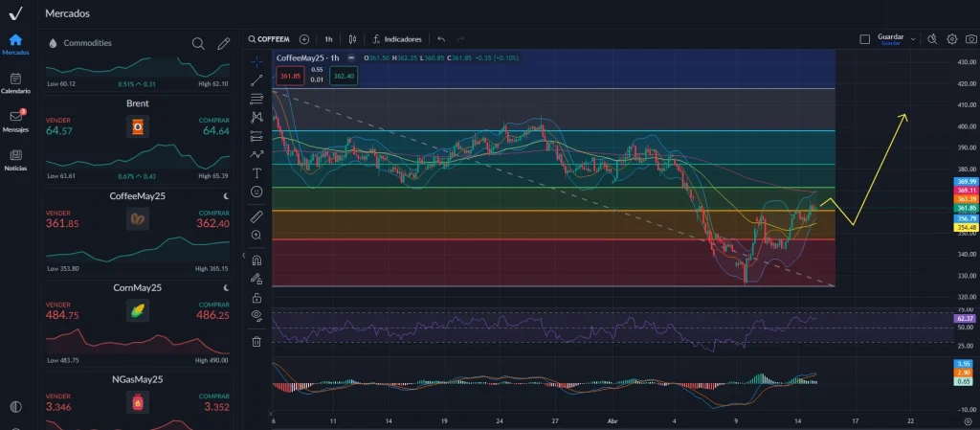Screen dimensions: 980x430
Task: Click CornMay25 VENDER price 484.75
Action: pyautogui.click(x=62, y=315)
